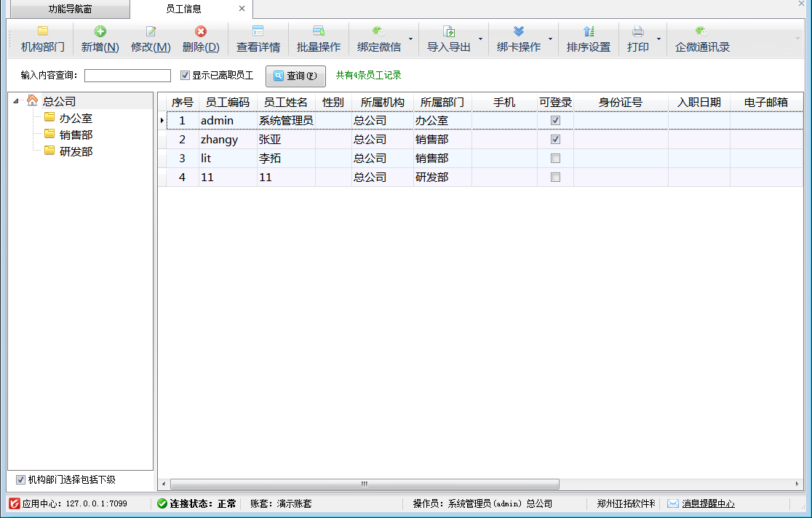Open 排序设置 sort settings icon
This screenshot has height=518, width=812.
pyautogui.click(x=589, y=31)
